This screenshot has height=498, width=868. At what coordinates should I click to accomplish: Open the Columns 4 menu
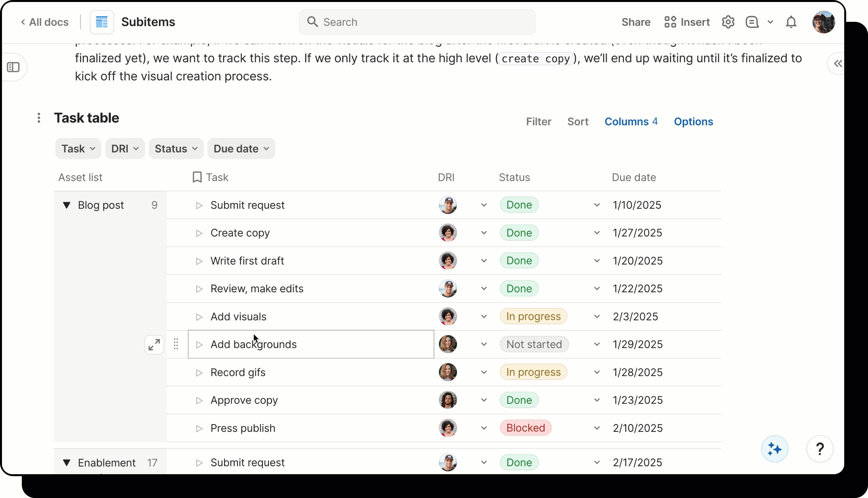tap(631, 122)
